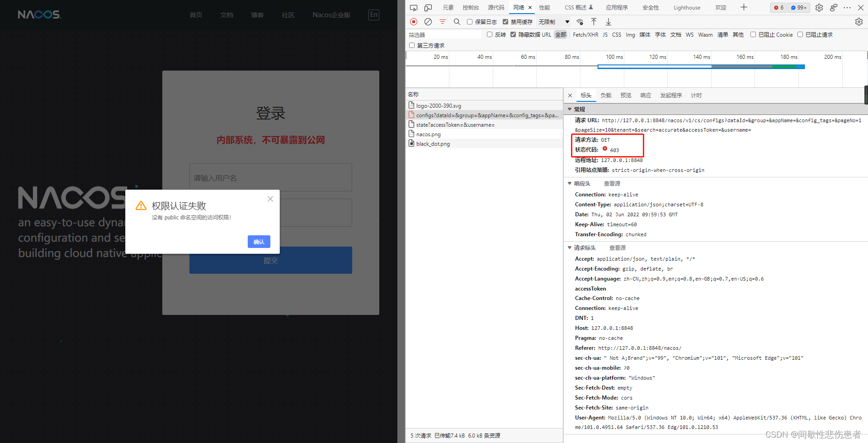Close the 网络 tab with its X

pos(530,8)
